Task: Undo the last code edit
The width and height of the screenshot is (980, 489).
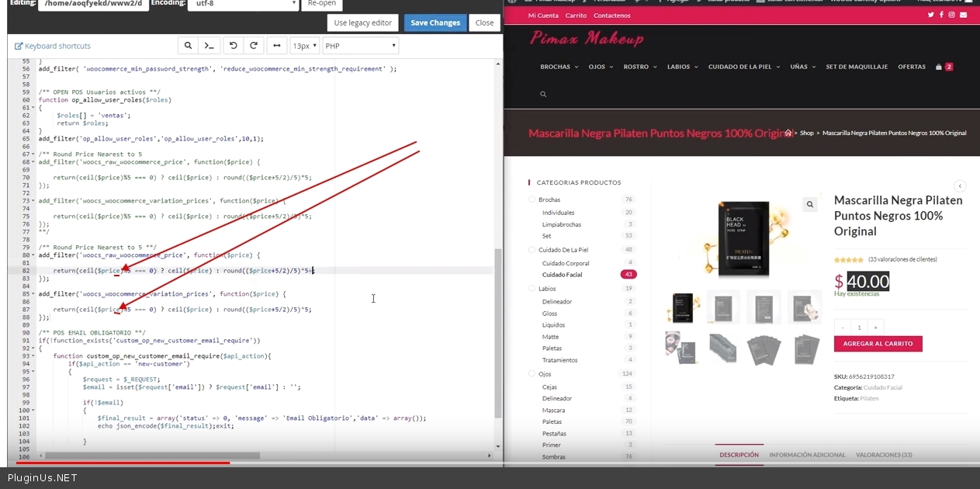Action: pos(233,46)
